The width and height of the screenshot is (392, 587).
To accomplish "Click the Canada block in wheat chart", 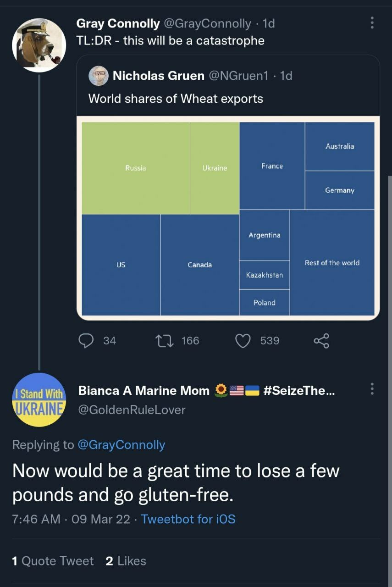I will coord(199,265).
